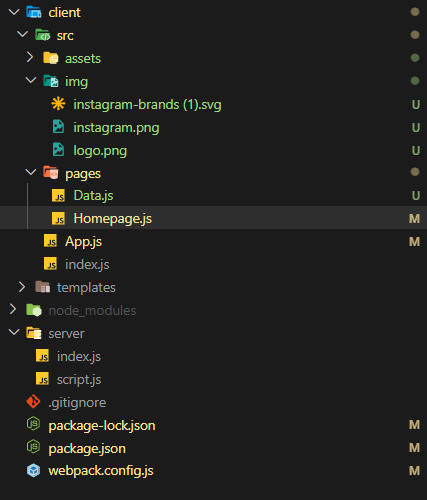This screenshot has width=427, height=500.
Task: Click the JS icon beside src index.js
Action: pos(51,264)
